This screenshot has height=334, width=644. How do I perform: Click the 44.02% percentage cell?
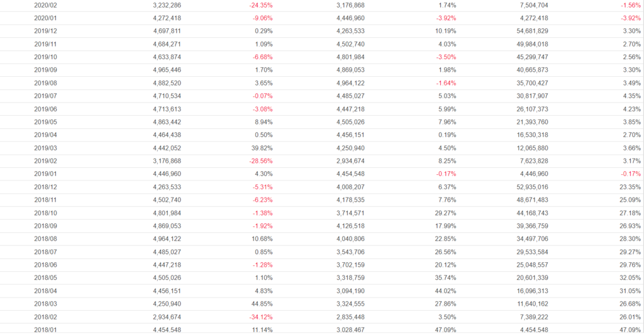pyautogui.click(x=444, y=291)
